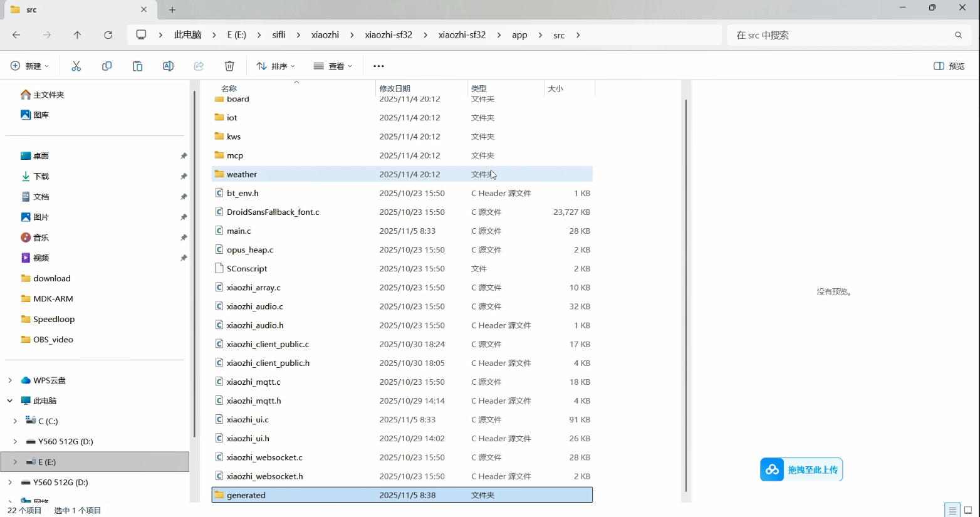Click the Delete trash can icon
The height and width of the screenshot is (517, 980).
229,66
